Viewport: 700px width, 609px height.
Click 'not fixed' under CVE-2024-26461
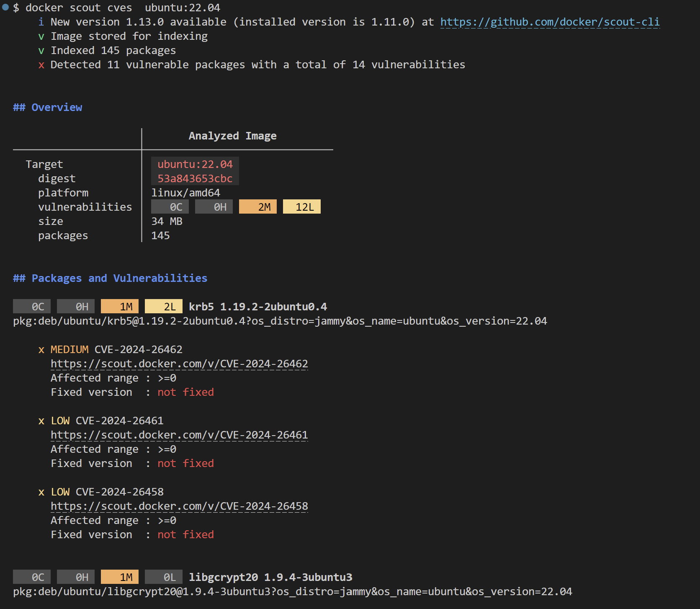pyautogui.click(x=185, y=463)
